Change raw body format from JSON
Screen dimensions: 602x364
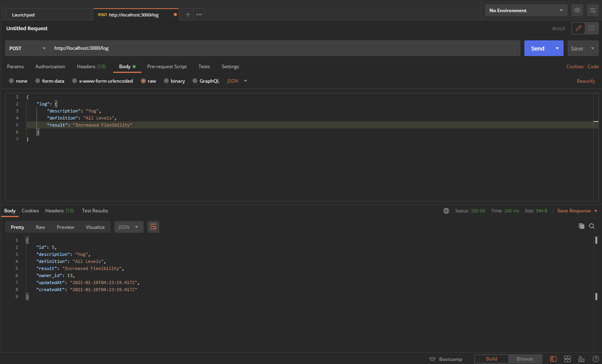coord(237,81)
